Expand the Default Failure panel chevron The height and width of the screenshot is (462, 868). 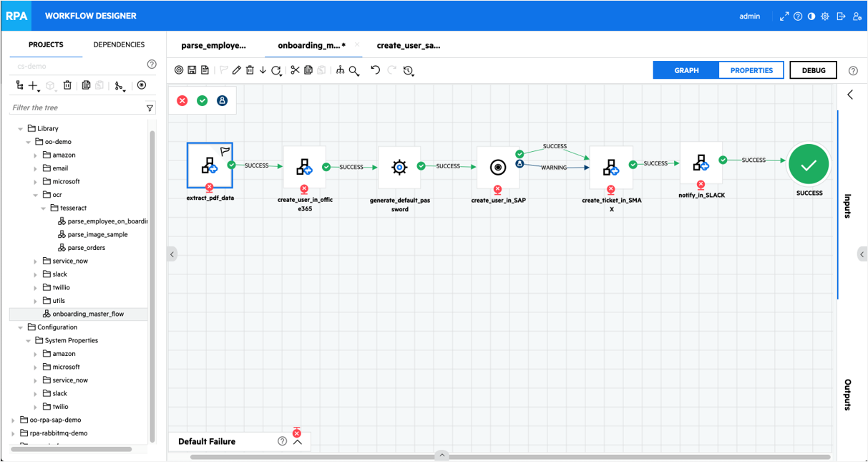pyautogui.click(x=298, y=442)
